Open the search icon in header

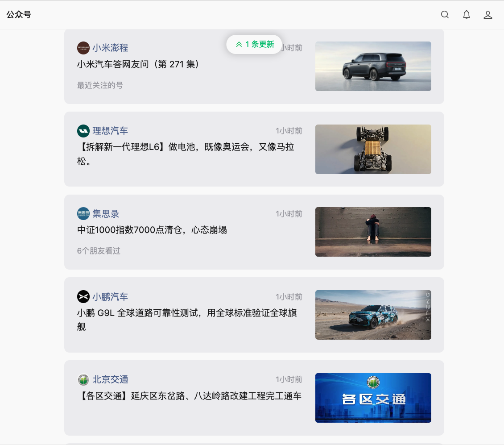click(445, 14)
